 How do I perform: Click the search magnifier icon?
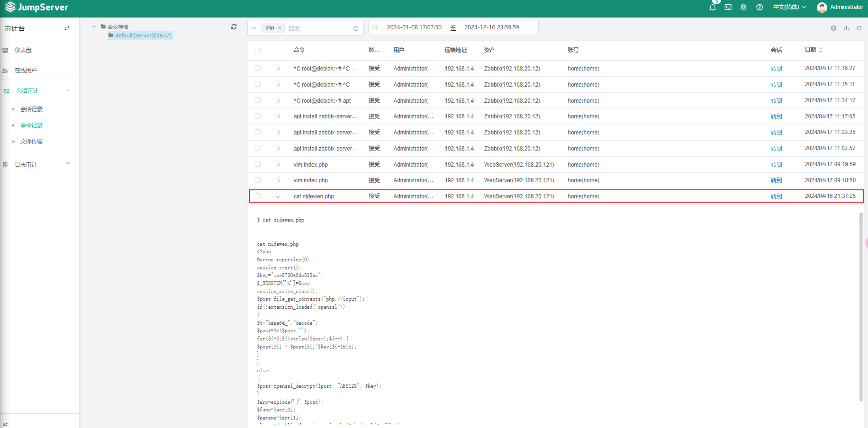tap(356, 28)
